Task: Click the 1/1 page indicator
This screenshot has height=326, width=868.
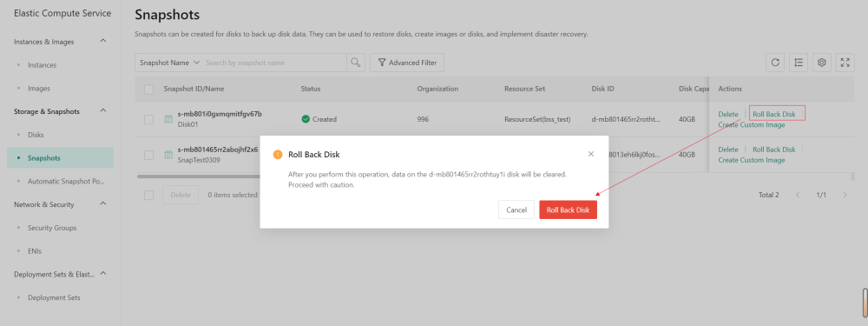Action: tap(821, 195)
